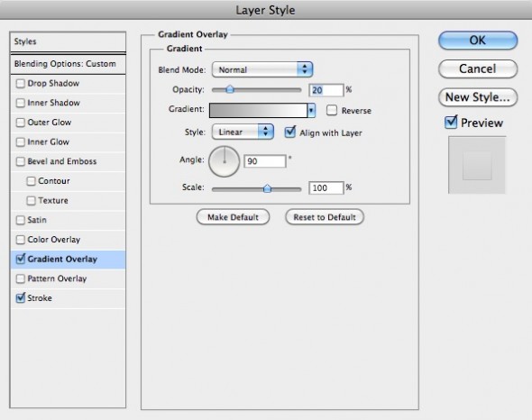
Task: Click the New Style... button
Action: tap(478, 97)
